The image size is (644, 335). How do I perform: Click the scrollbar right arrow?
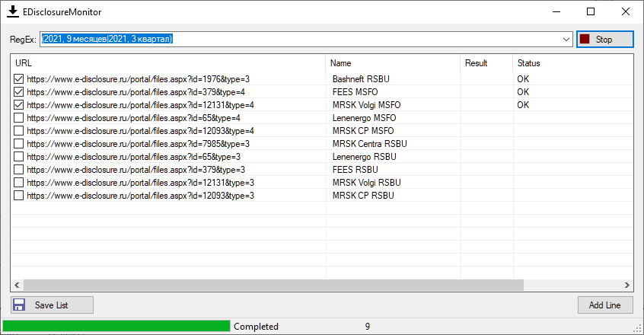(x=626, y=285)
